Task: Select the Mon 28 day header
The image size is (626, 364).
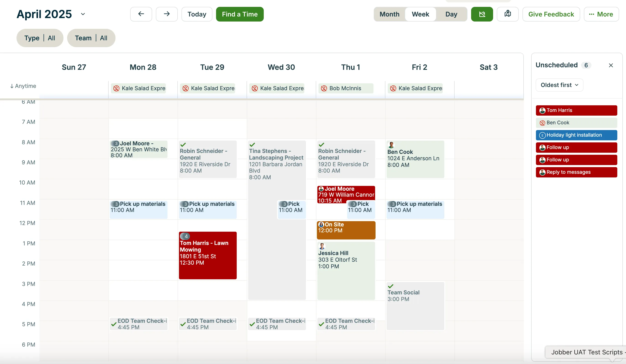Action: coord(143,67)
